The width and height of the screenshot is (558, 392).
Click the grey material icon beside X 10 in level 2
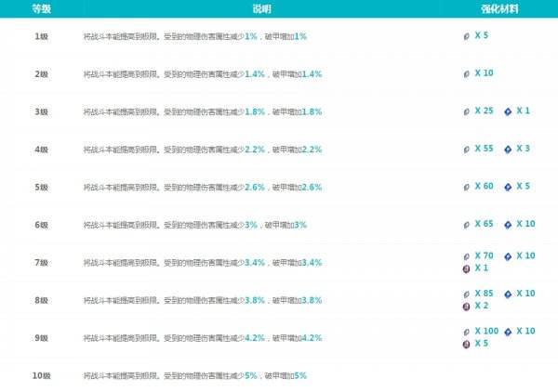pyautogui.click(x=467, y=72)
